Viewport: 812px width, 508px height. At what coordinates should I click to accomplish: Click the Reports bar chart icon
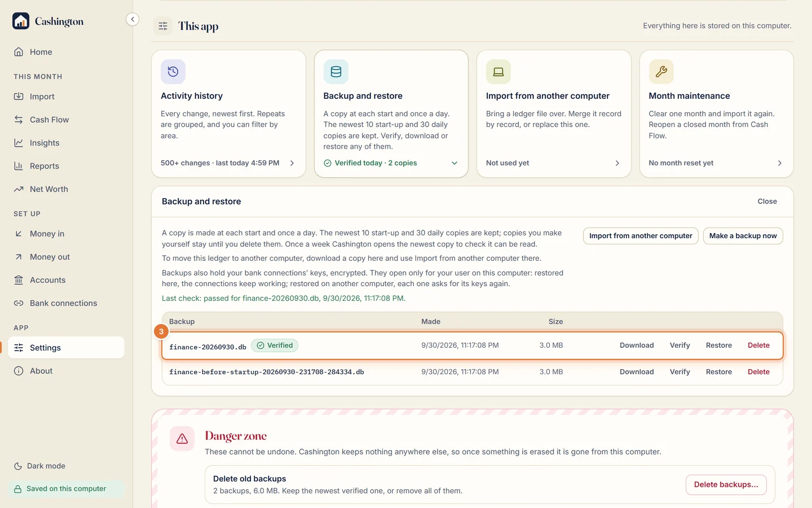(x=19, y=166)
